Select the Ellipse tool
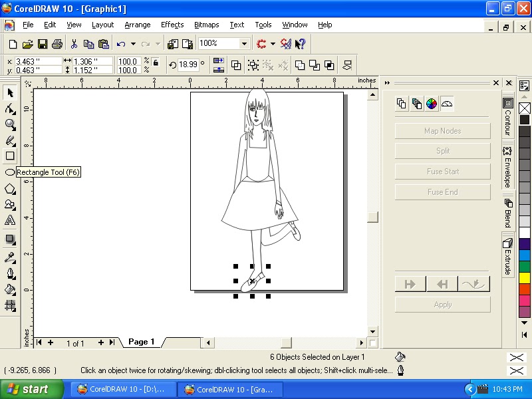The width and height of the screenshot is (532, 399). [10, 172]
